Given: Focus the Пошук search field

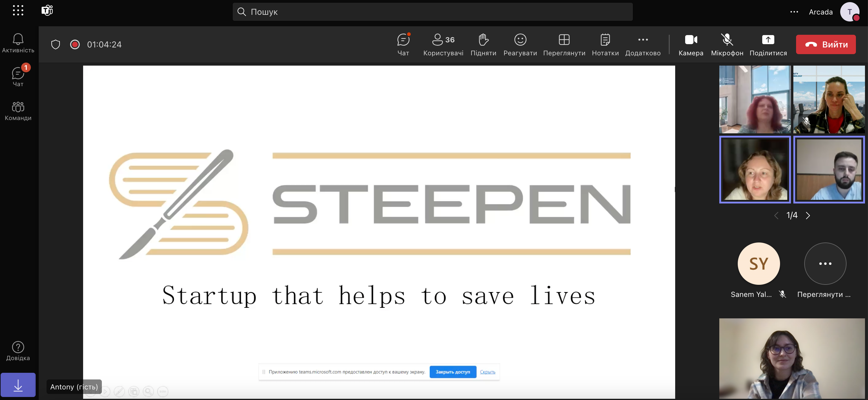Looking at the screenshot, I should pos(432,12).
